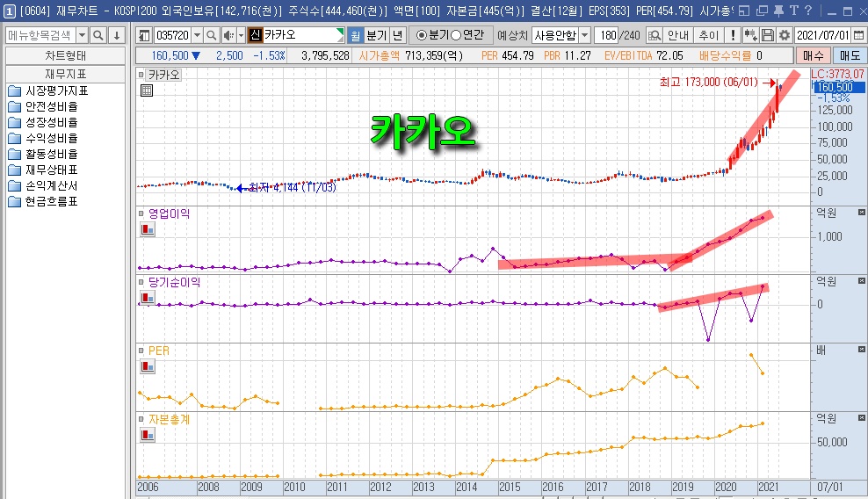
Task: Toggle the small square beside 영업이익 label
Action: pyautogui.click(x=141, y=213)
